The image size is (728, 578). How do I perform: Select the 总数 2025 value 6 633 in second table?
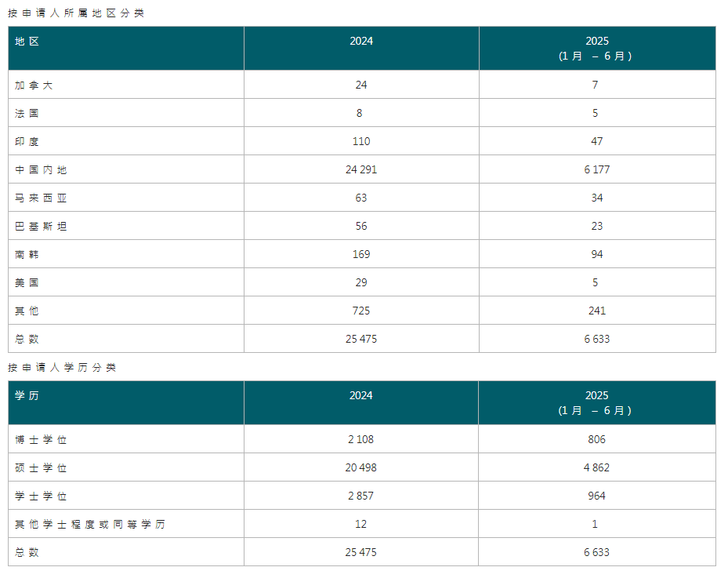click(x=596, y=552)
